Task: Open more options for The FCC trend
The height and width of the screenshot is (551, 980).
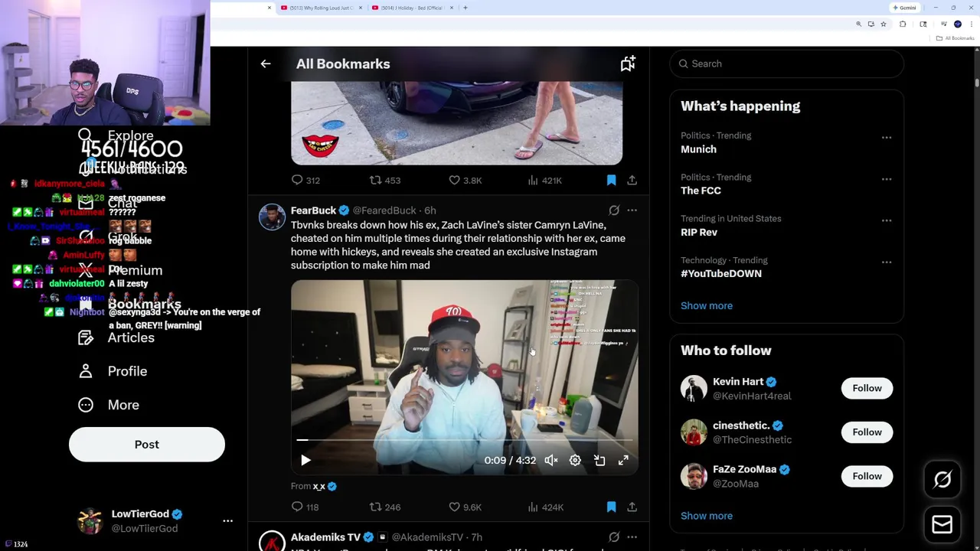Action: click(x=887, y=179)
